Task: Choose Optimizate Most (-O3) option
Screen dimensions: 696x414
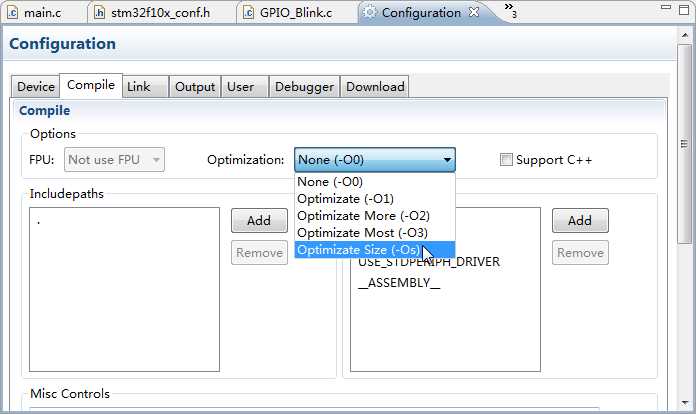Action: 375,233
